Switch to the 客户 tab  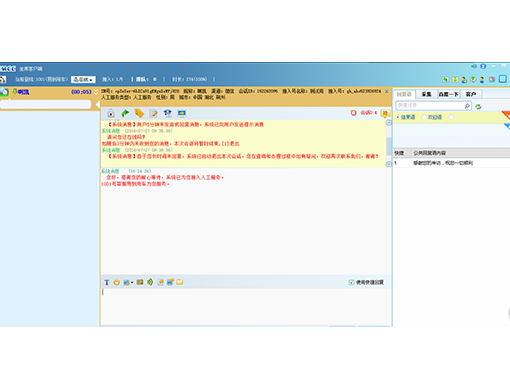pos(471,94)
